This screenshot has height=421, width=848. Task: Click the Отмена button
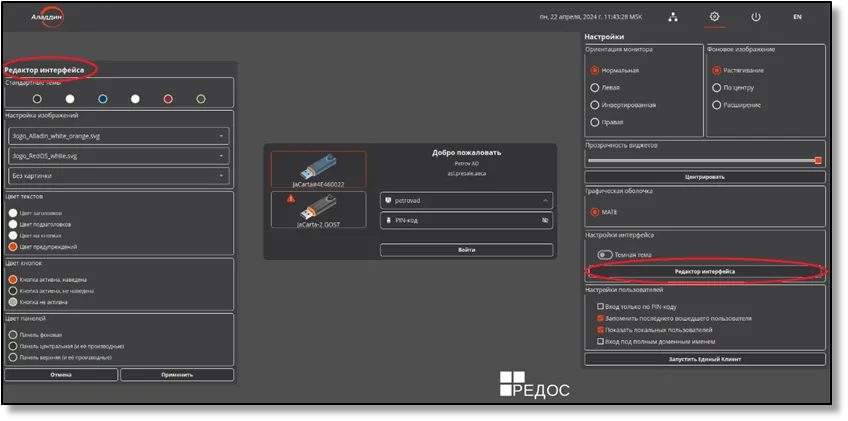(x=61, y=374)
